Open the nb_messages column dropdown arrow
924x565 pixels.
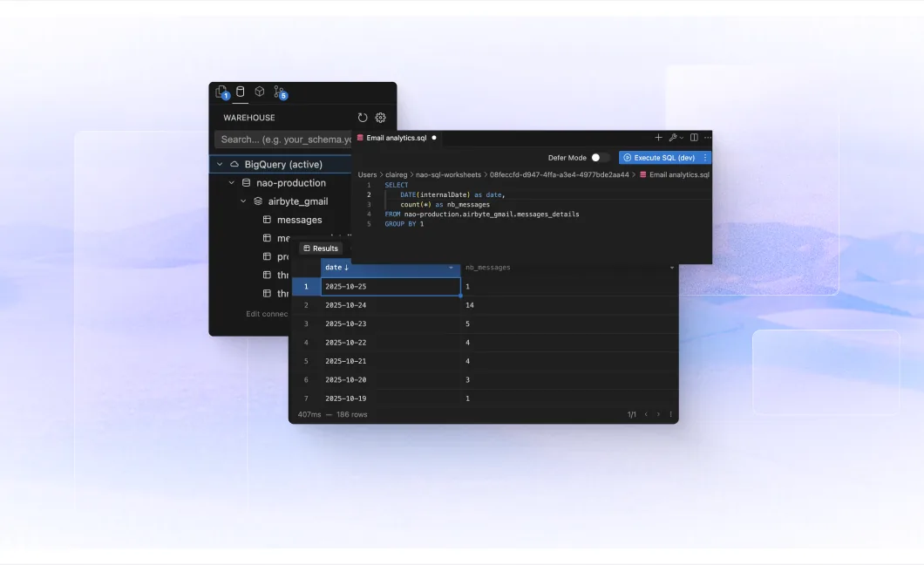click(672, 268)
